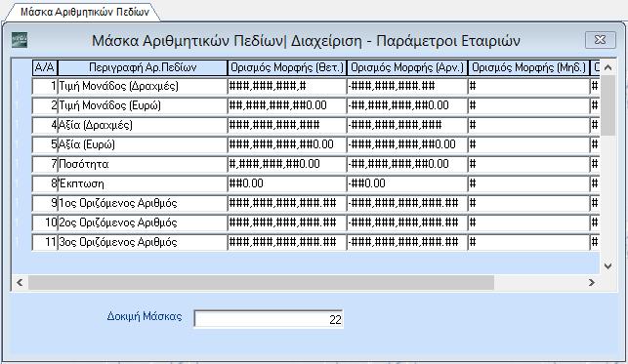Click positive format cell of Αξία (Δραχμές)
This screenshot has width=628, height=364.
(287, 125)
